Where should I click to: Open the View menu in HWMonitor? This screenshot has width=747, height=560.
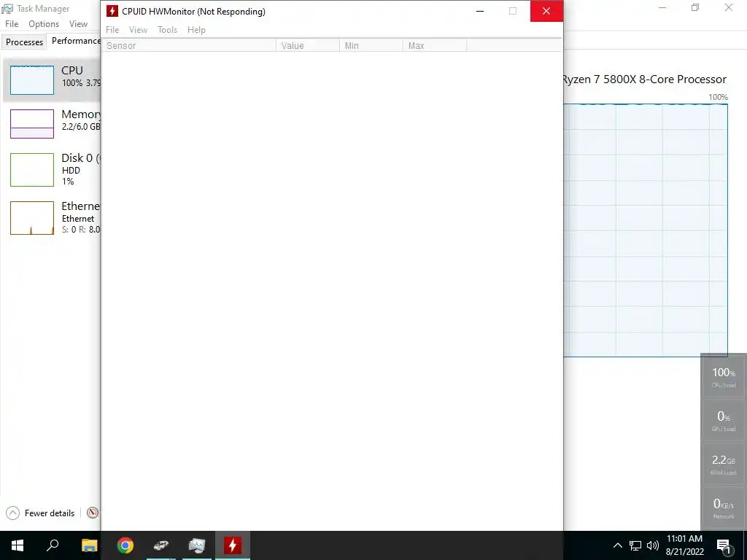coord(138,29)
